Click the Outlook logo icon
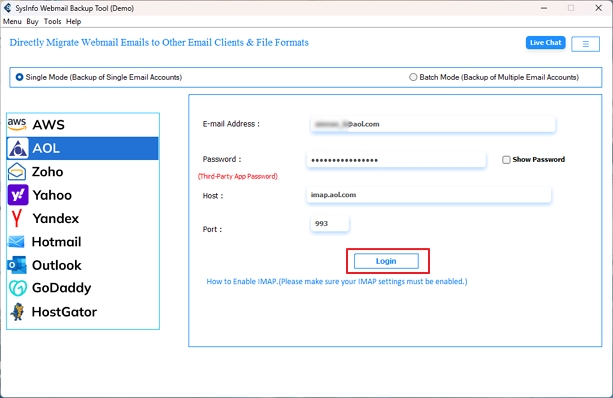 pyautogui.click(x=17, y=265)
